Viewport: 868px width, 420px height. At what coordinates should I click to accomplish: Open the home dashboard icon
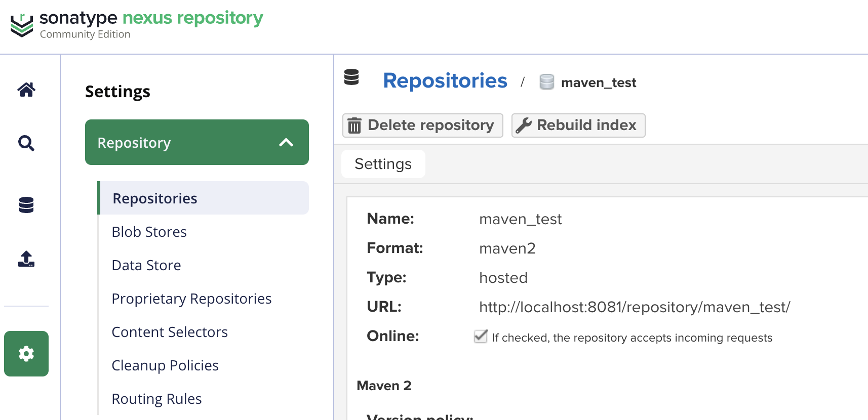[x=26, y=90]
